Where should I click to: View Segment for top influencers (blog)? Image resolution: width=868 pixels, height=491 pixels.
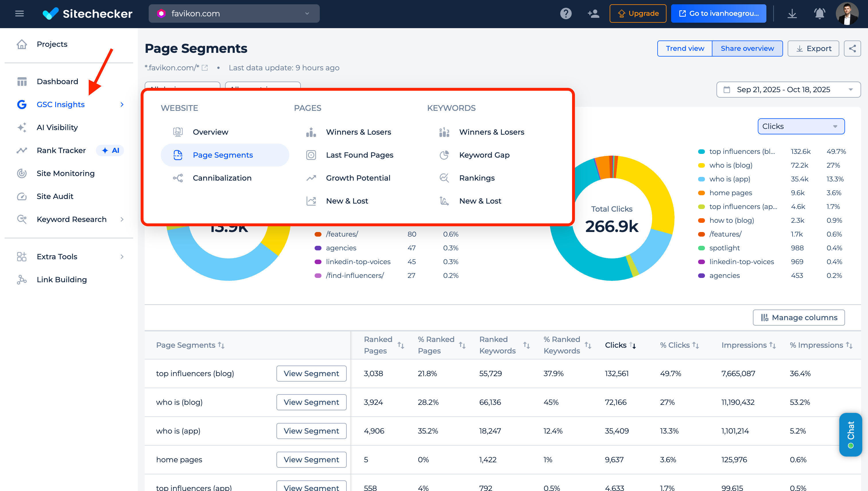(311, 374)
